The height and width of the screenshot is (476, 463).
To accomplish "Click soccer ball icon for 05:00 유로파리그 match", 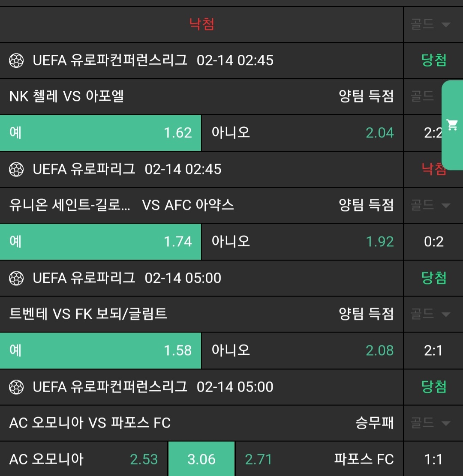I will click(16, 278).
